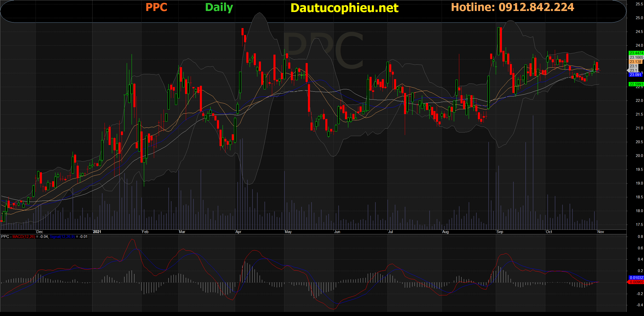This screenshot has height=316, width=644.
Task: Click the bold 2021 year marker on axis
Action: click(x=97, y=232)
